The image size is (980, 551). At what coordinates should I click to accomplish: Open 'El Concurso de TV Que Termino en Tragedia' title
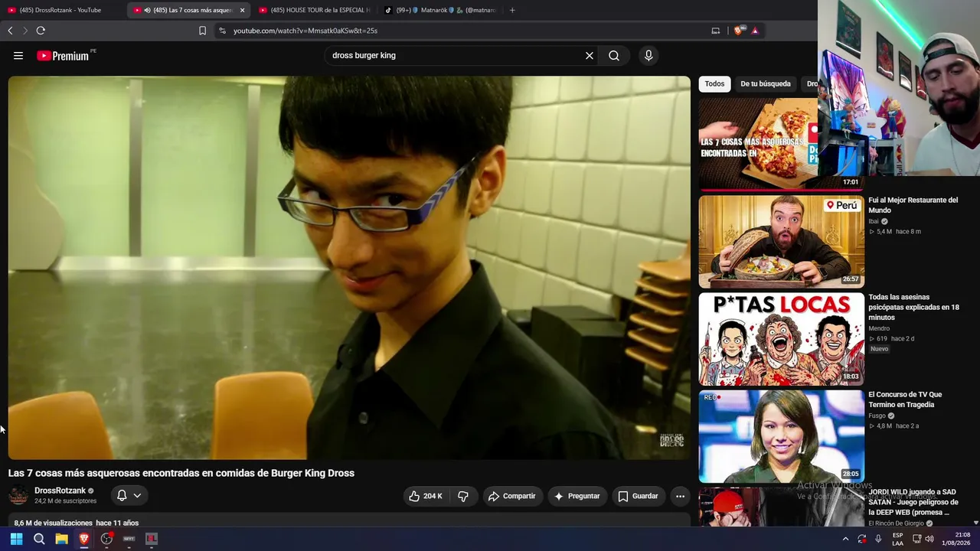905,399
